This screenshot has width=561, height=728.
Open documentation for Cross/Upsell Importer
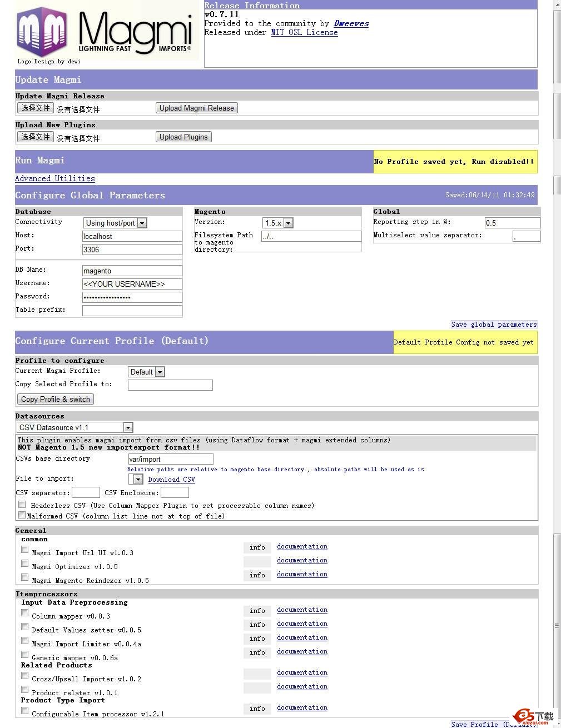(x=302, y=672)
